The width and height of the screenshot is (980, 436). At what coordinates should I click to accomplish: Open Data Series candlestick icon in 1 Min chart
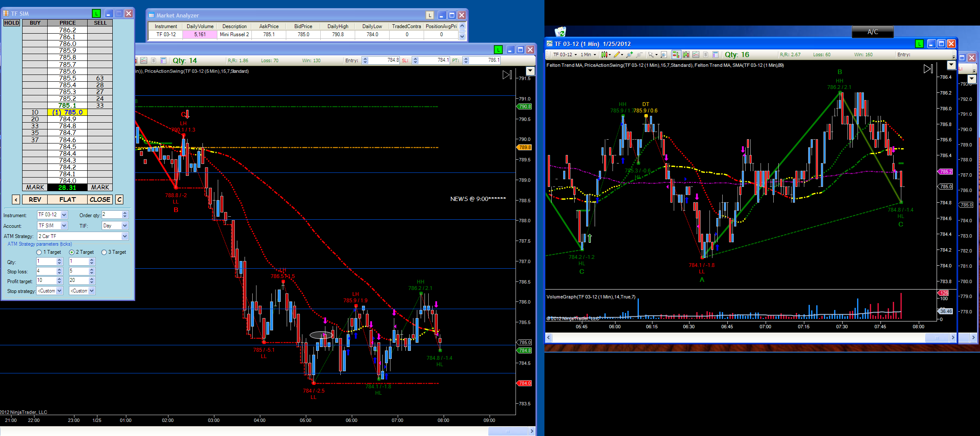click(686, 54)
